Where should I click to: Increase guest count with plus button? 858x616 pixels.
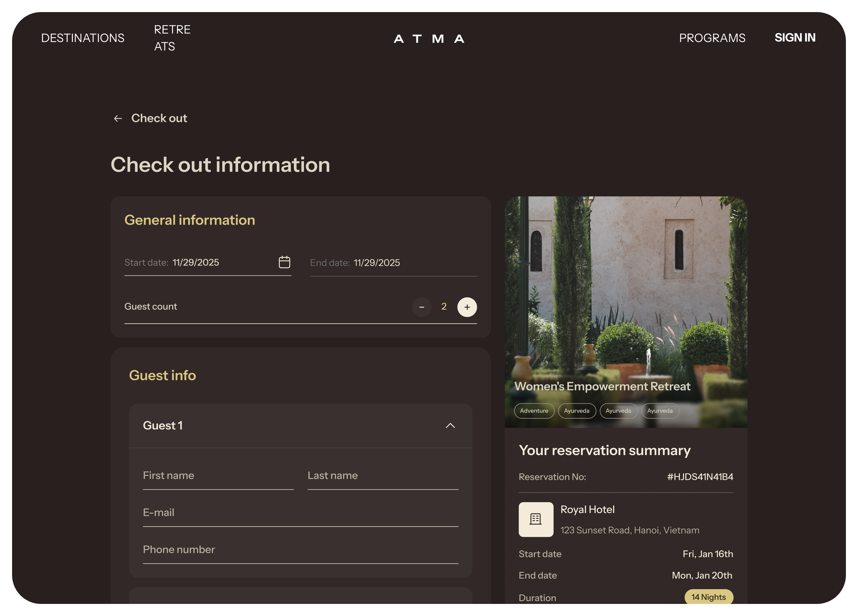pos(467,307)
